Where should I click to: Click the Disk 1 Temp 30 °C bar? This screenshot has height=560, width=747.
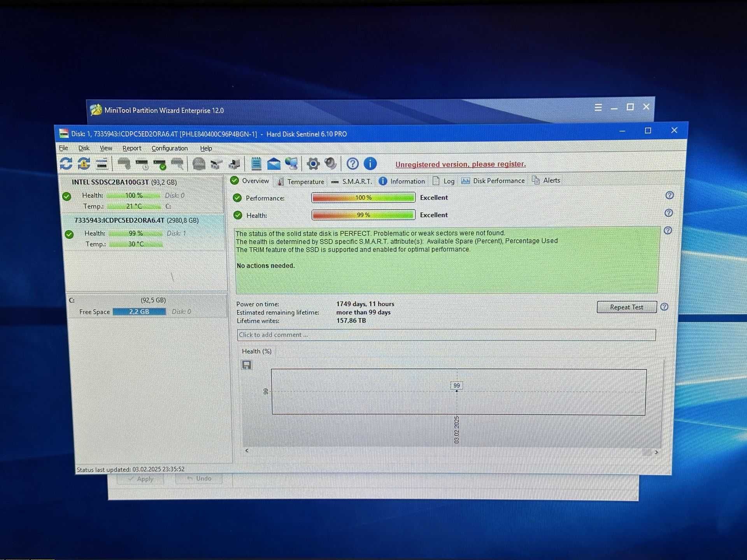(x=136, y=244)
